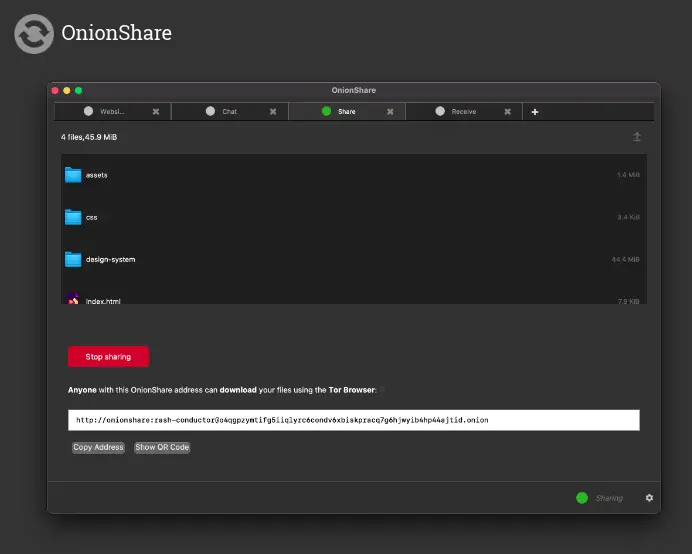The width and height of the screenshot is (692, 554).
Task: Select the design-system folder icon
Action: click(73, 259)
